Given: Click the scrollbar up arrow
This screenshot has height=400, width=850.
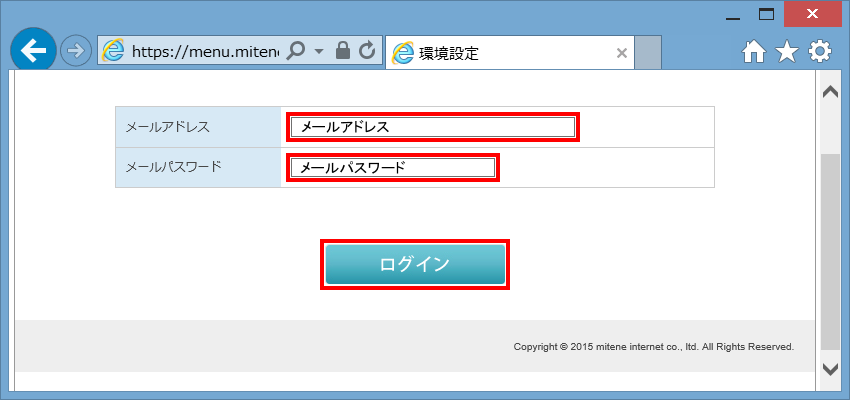Looking at the screenshot, I should pos(830,92).
